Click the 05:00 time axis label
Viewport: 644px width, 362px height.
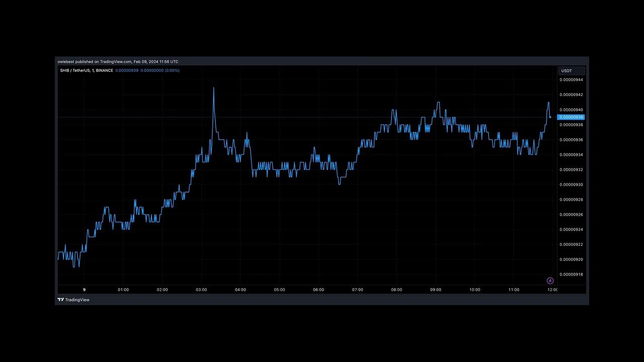279,290
